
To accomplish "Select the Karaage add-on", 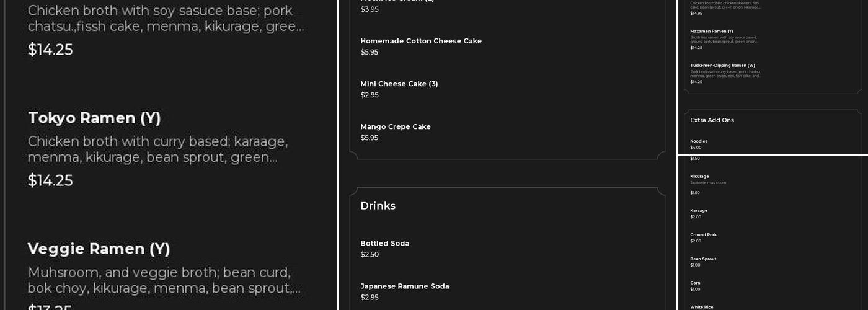I will pyautogui.click(x=699, y=211).
